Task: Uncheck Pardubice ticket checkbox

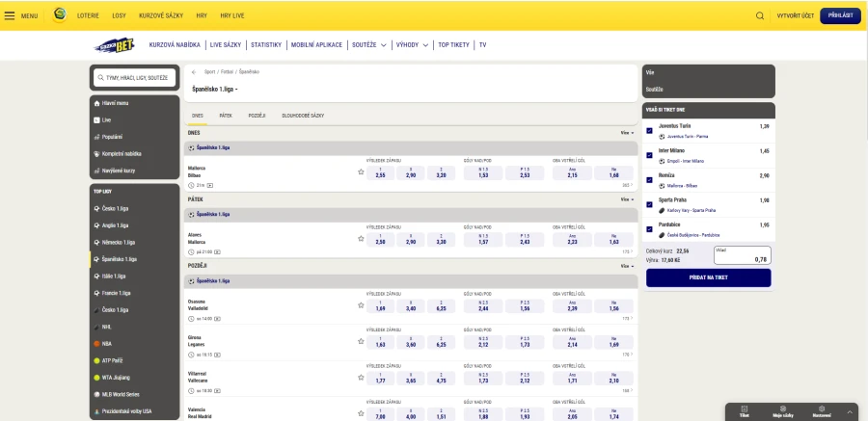Action: pyautogui.click(x=649, y=229)
